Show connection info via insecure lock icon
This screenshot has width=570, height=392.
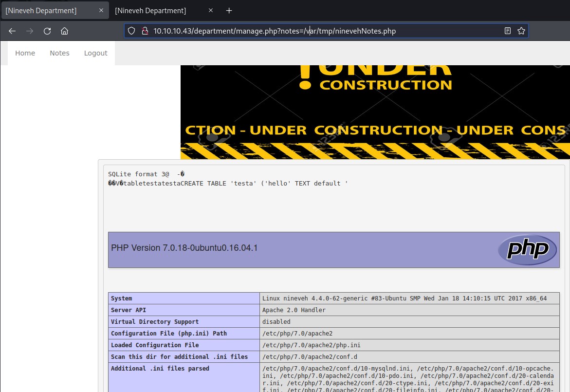pyautogui.click(x=144, y=31)
